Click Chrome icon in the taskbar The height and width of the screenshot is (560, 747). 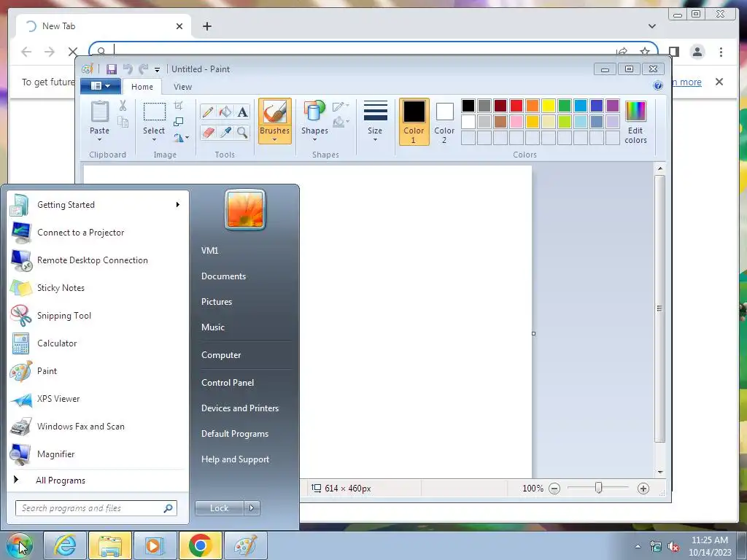(200, 545)
